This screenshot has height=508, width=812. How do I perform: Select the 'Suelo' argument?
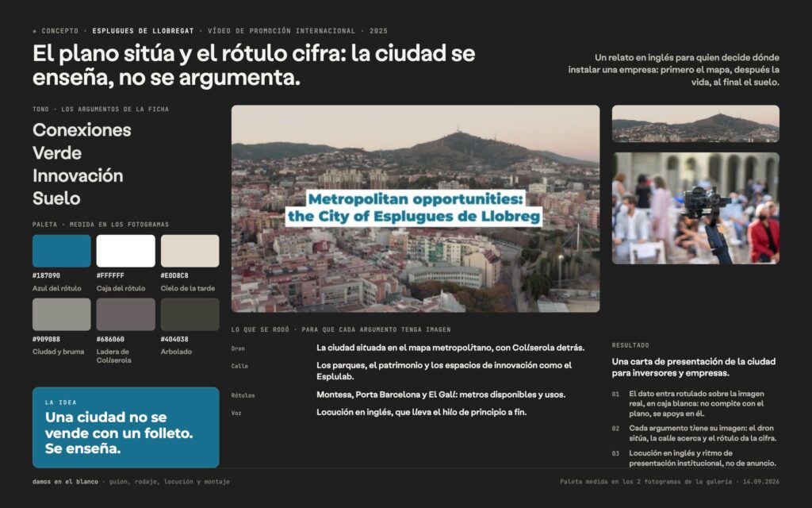[56, 198]
